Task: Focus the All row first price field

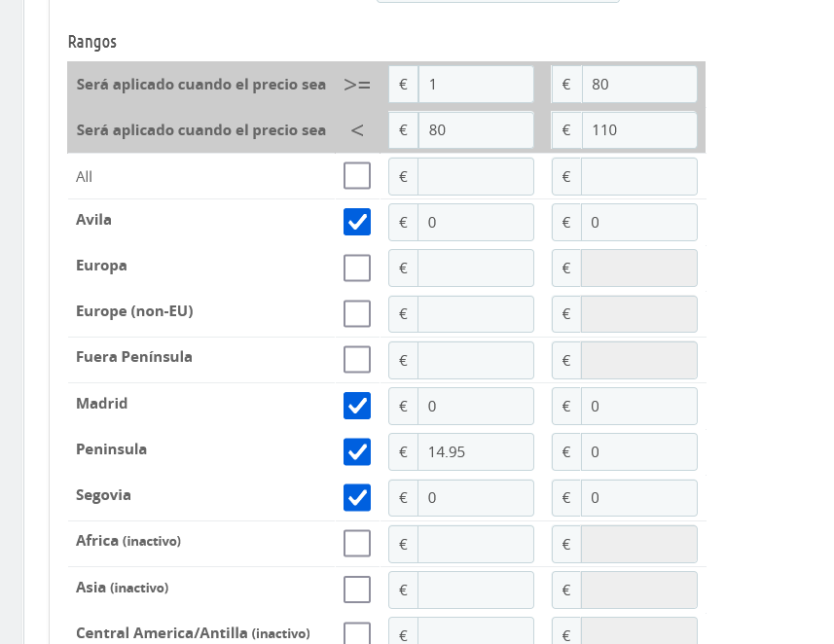Action: (475, 177)
